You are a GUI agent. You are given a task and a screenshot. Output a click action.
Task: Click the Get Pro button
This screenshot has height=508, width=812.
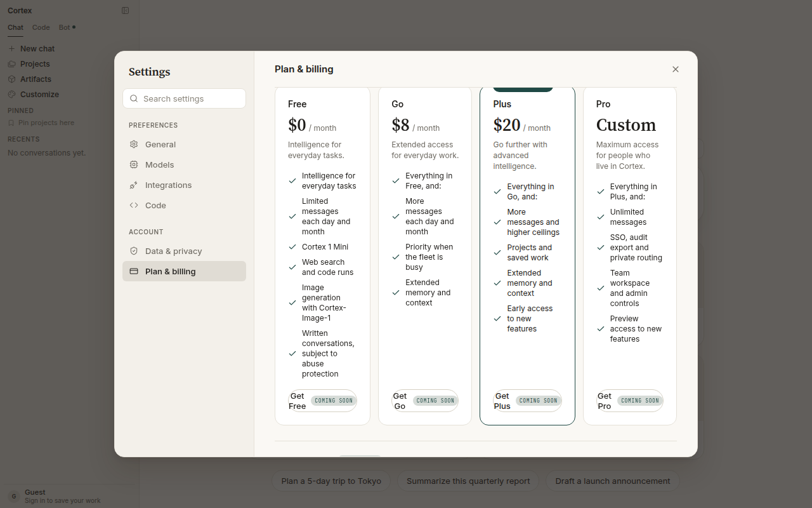tap(630, 401)
